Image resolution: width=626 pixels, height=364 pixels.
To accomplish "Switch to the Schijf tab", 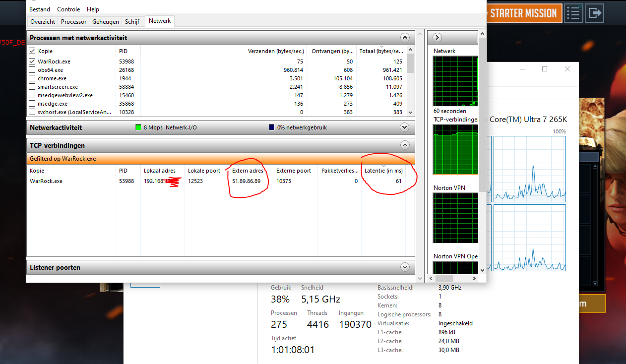I will click(132, 22).
